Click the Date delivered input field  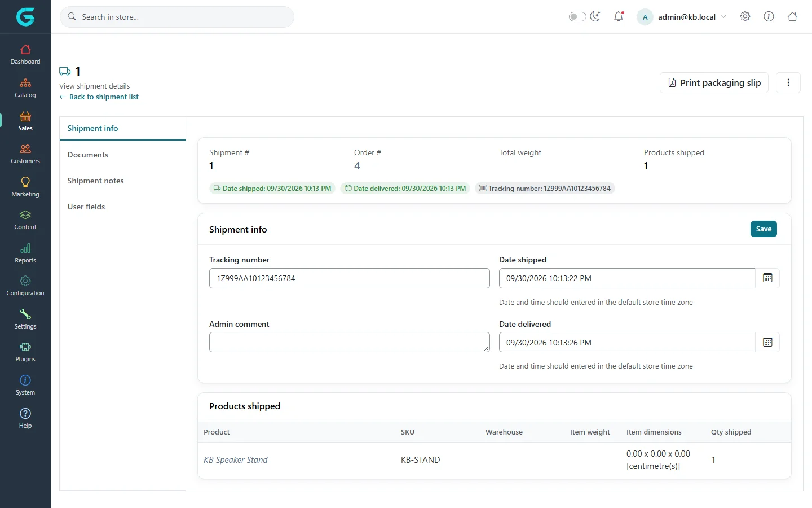point(627,342)
